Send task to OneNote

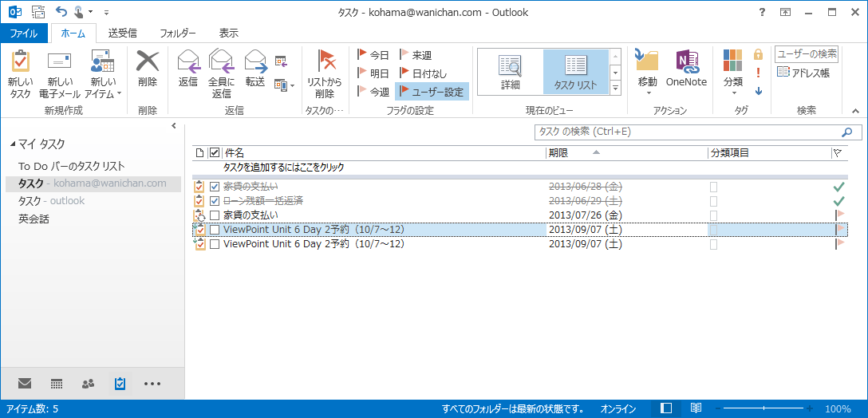point(686,69)
